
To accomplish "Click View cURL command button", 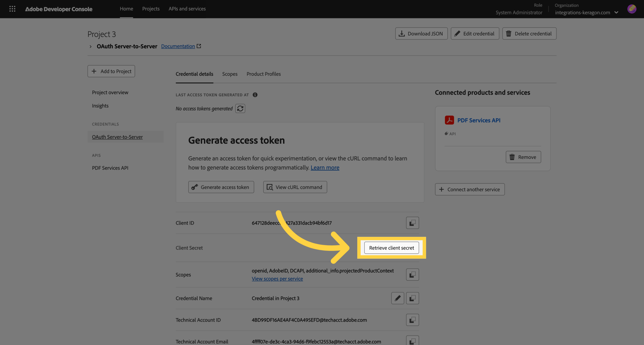I will pyautogui.click(x=295, y=187).
